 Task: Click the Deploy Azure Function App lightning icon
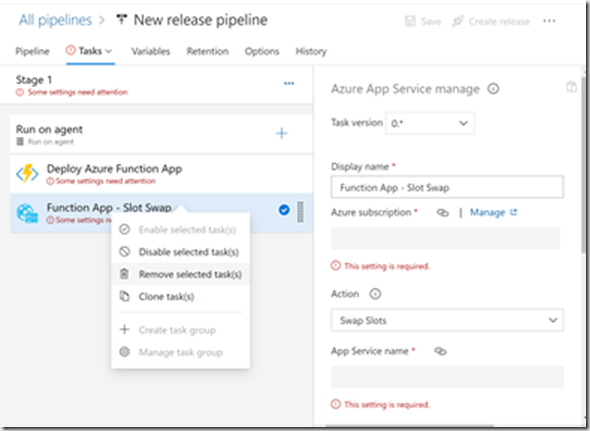(x=27, y=174)
